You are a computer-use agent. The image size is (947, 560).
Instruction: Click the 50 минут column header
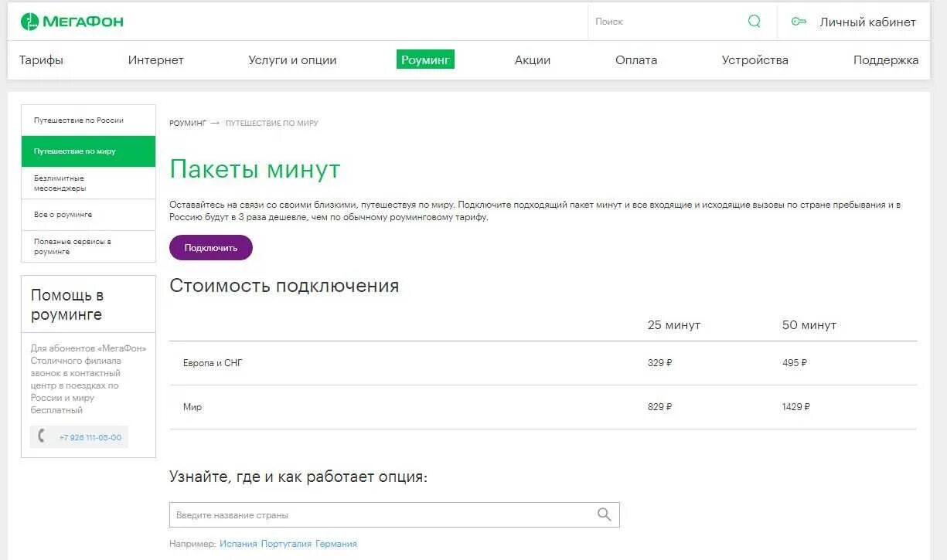(x=809, y=325)
